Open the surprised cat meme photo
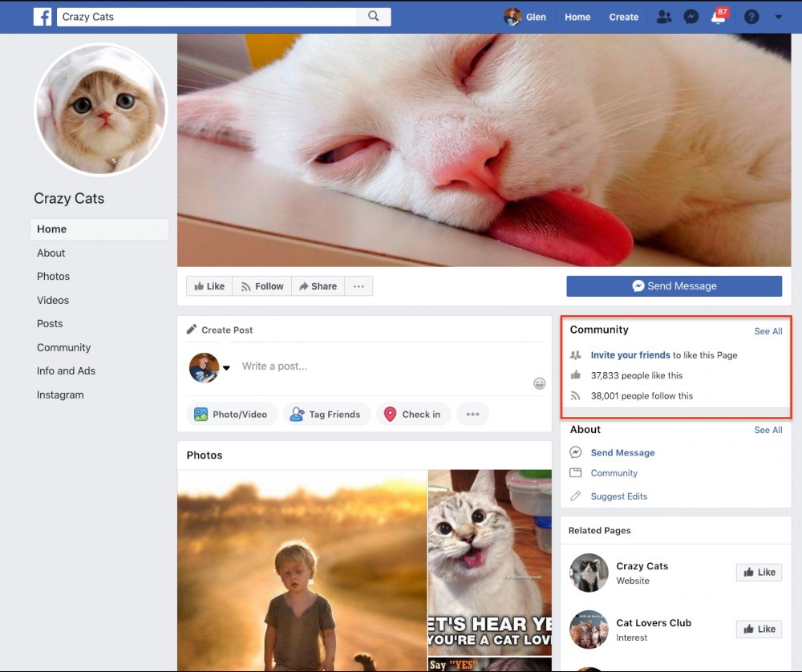 490,562
